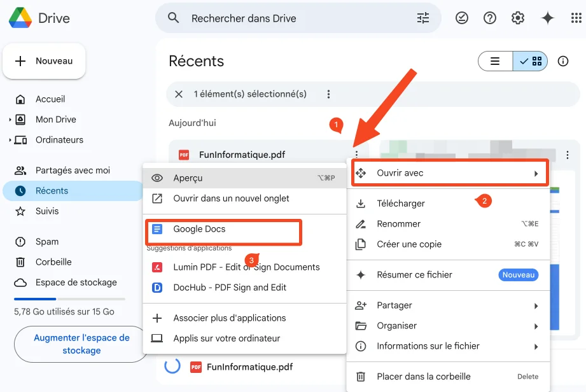Launch Gemini sparkle icon in header
The image size is (586, 392).
coord(548,18)
